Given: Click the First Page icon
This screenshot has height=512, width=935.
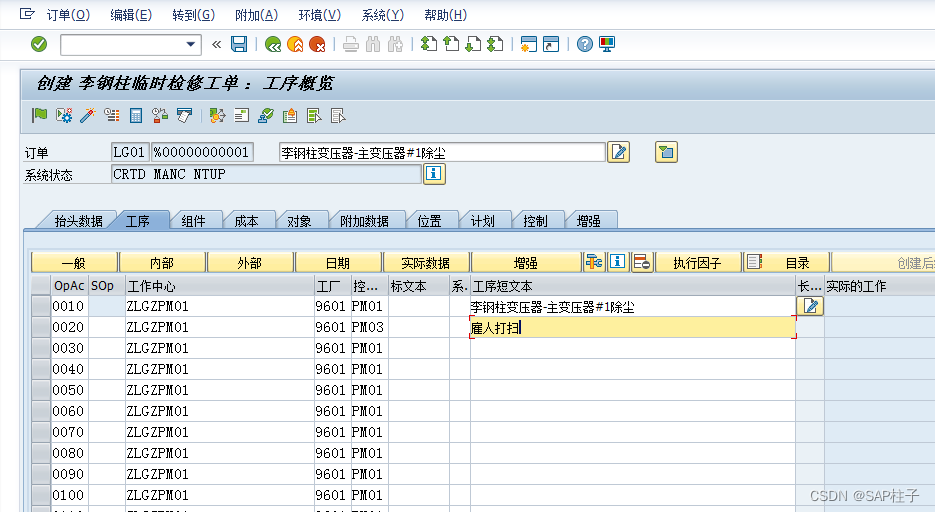Looking at the screenshot, I should coord(429,44).
